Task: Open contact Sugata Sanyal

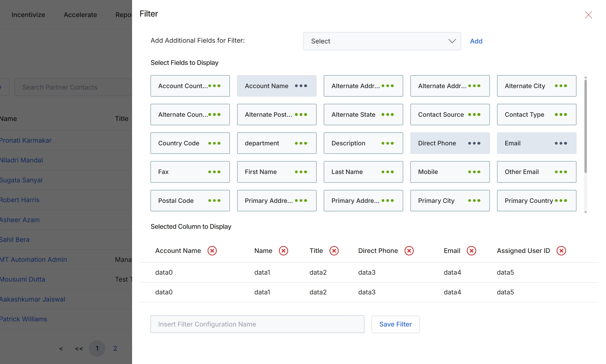Action: click(x=21, y=180)
